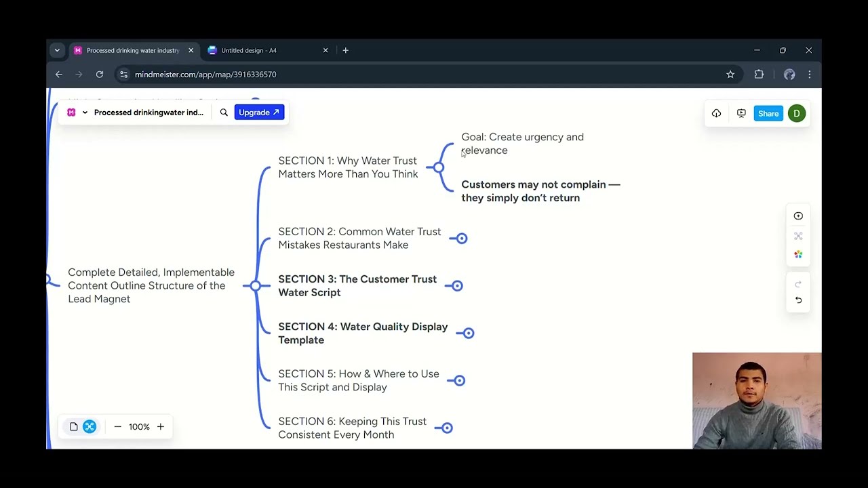The image size is (868, 488).
Task: Click the blue Upgrade button
Action: pos(259,113)
